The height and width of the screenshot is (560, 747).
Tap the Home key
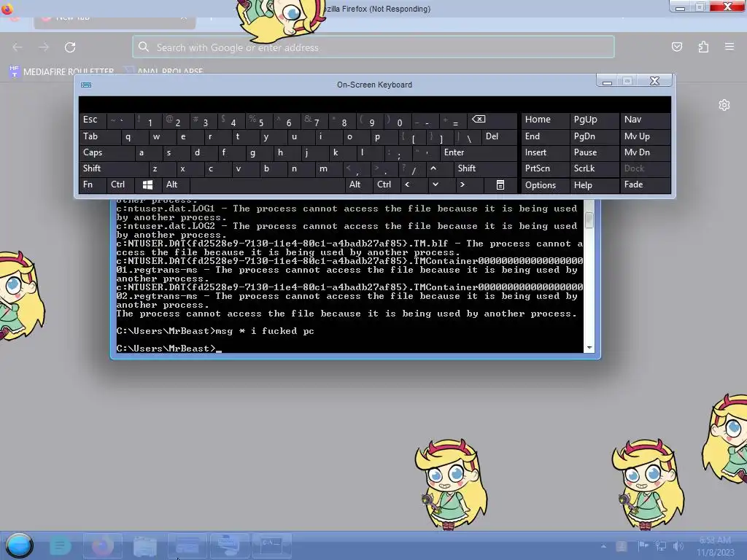click(x=546, y=120)
